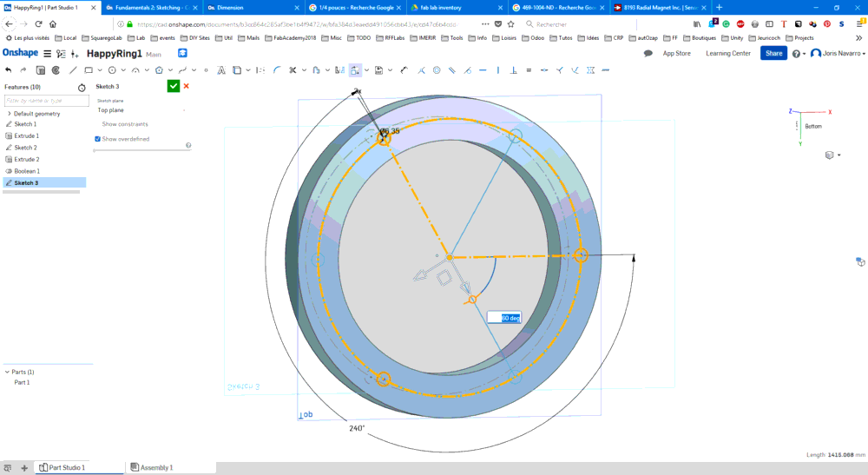The height and width of the screenshot is (475, 868).
Task: Toggle the Show overdefined checkbox
Action: [x=97, y=139]
